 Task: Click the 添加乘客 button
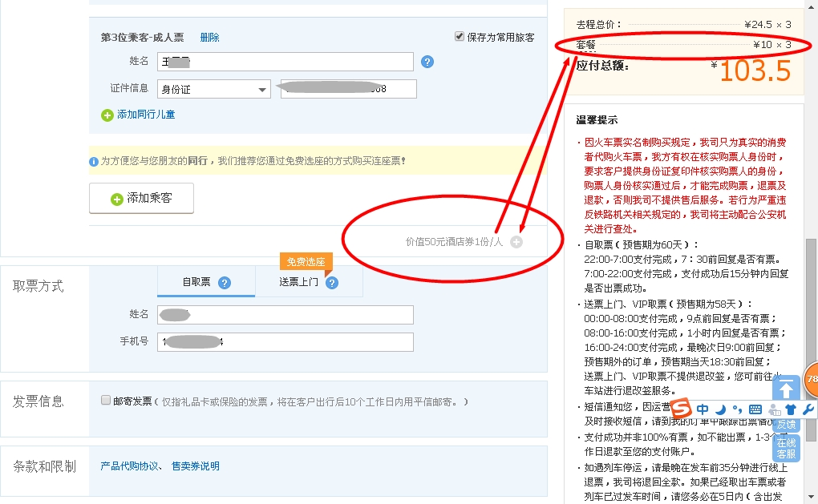tap(141, 198)
